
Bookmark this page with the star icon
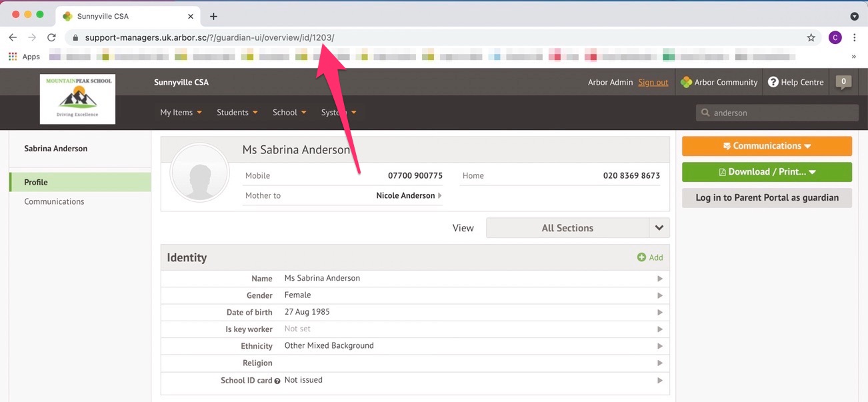click(x=811, y=38)
